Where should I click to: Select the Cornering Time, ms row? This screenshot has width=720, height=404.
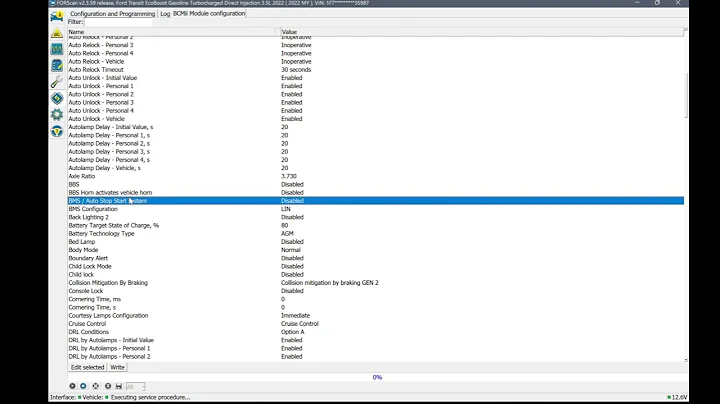pos(376,299)
